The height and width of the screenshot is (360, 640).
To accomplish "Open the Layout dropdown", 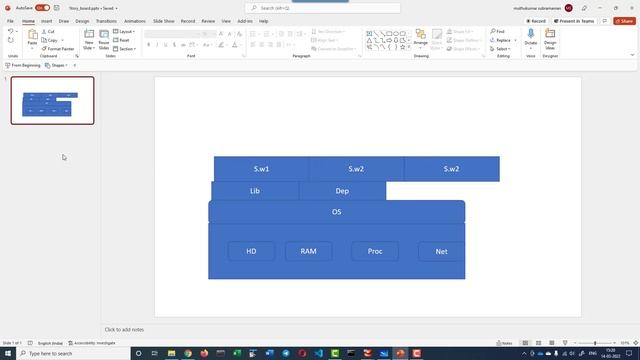I will click(x=124, y=31).
